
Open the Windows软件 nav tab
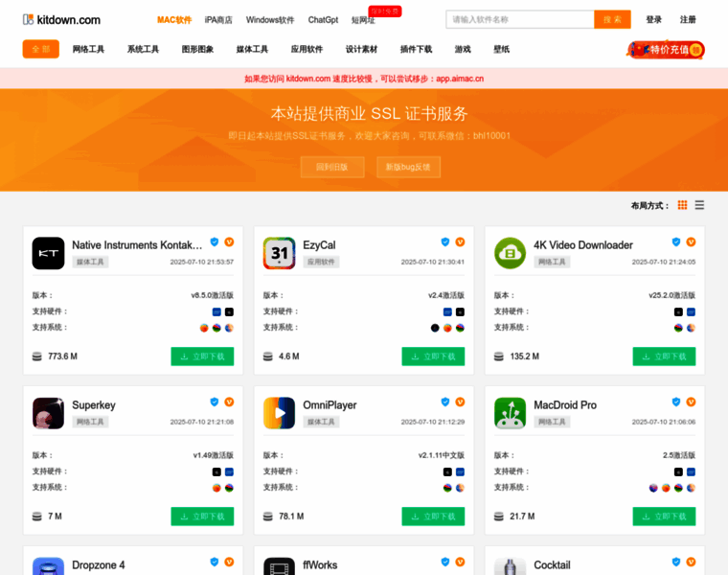click(x=270, y=20)
